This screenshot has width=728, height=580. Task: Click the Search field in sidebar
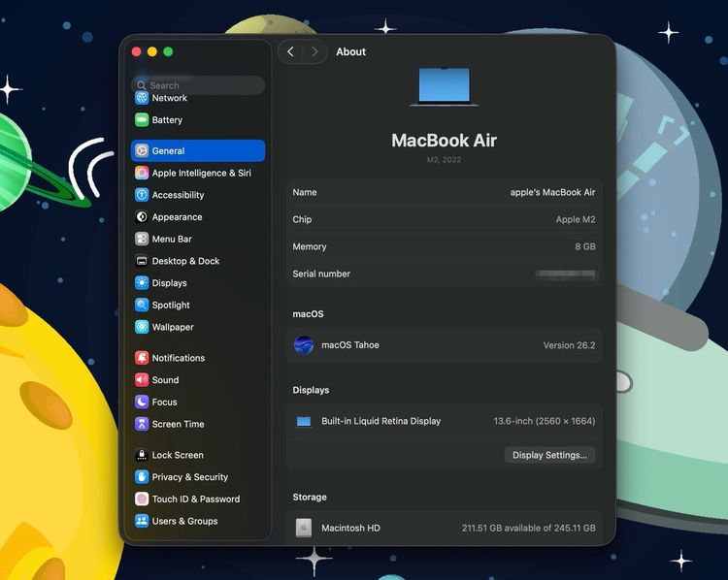click(x=199, y=85)
